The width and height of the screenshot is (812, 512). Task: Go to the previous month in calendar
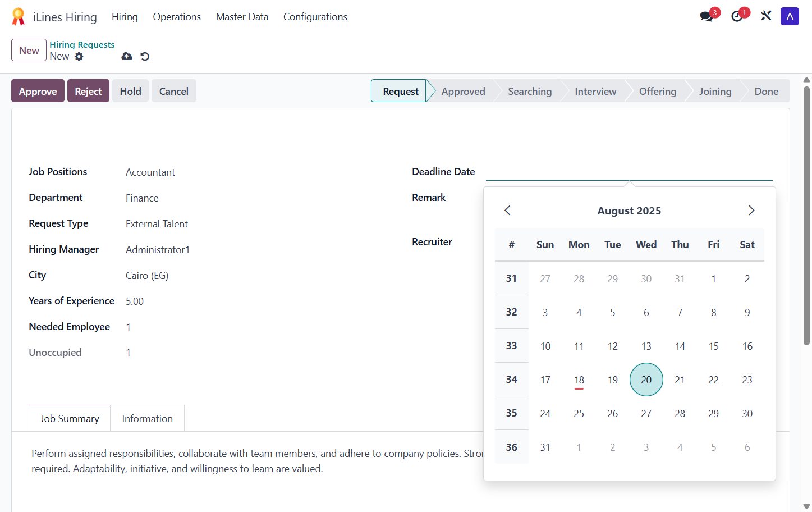pyautogui.click(x=507, y=211)
